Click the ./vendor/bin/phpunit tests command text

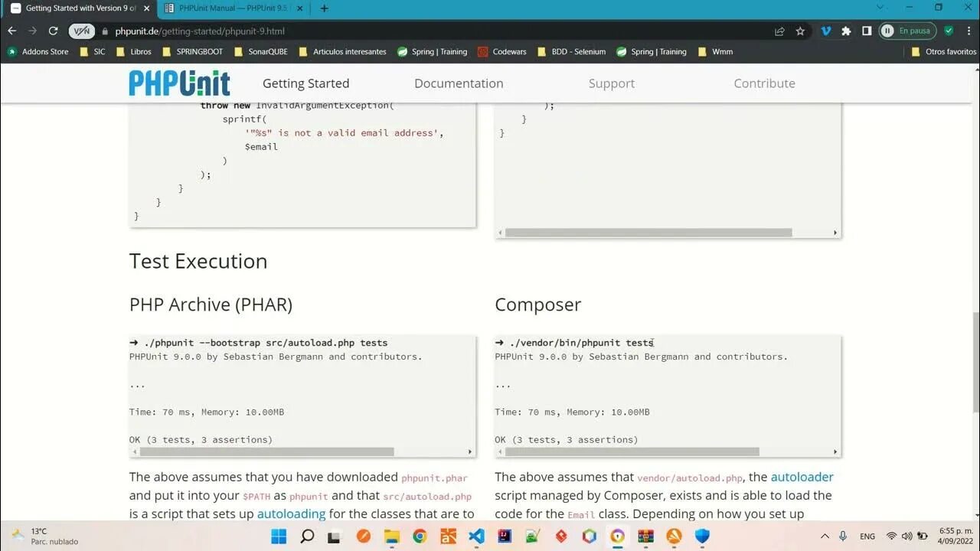pyautogui.click(x=580, y=343)
